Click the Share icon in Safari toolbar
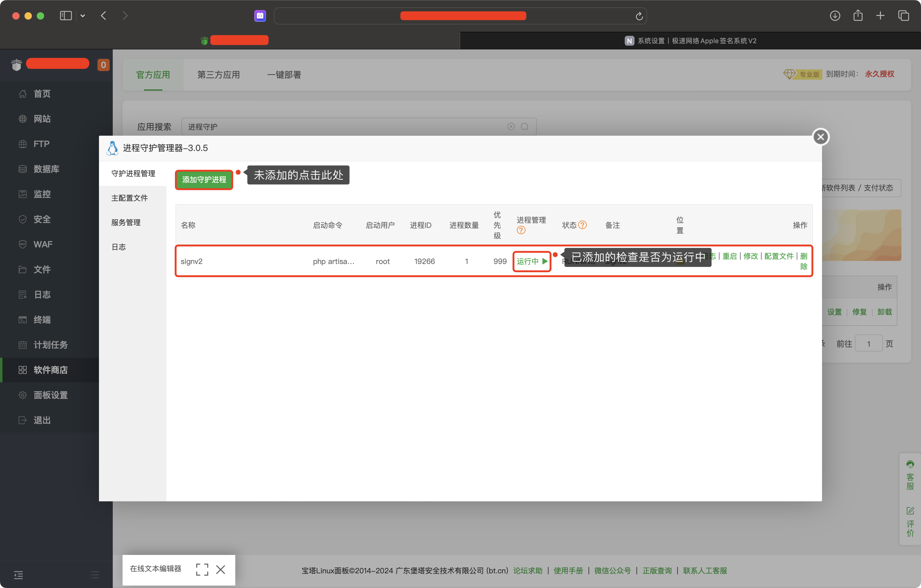921x588 pixels. tap(858, 15)
